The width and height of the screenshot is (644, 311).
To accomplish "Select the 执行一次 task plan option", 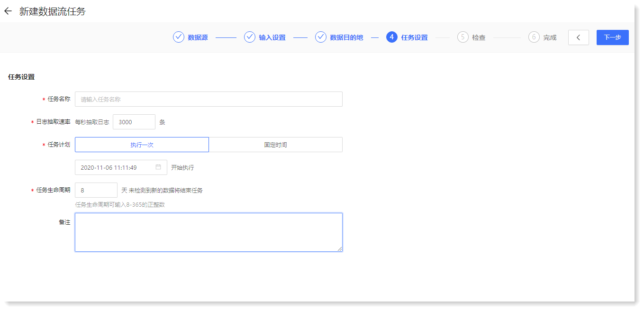I will 142,145.
